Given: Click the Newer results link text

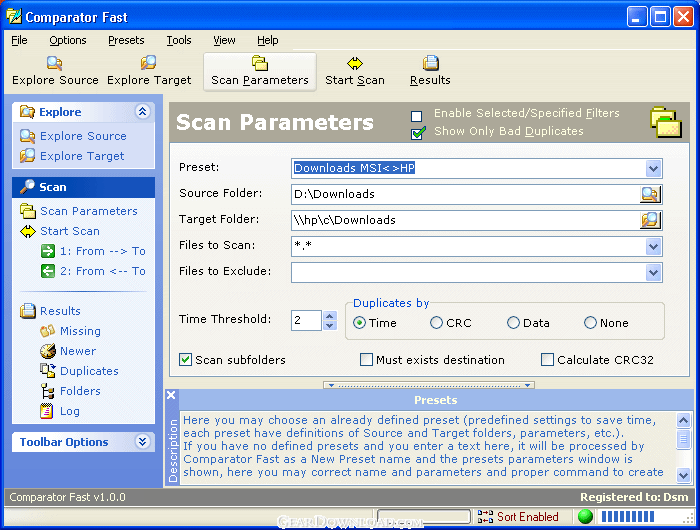Looking at the screenshot, I should click(78, 351).
